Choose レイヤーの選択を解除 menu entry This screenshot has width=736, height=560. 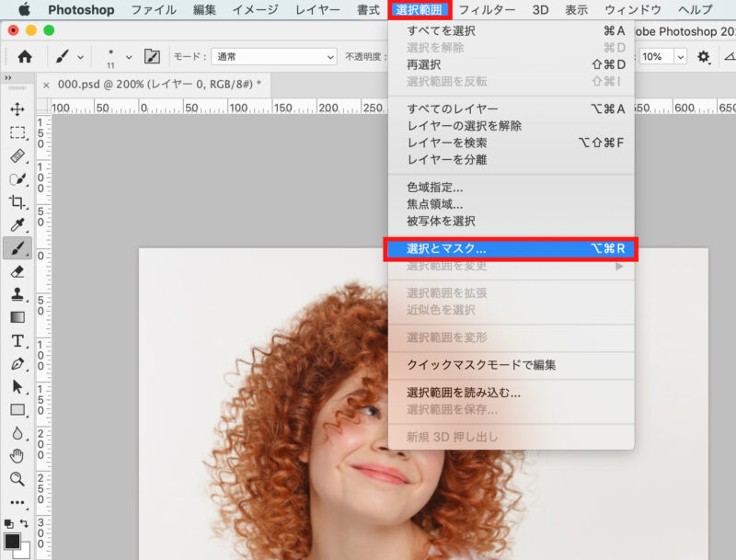512,126
